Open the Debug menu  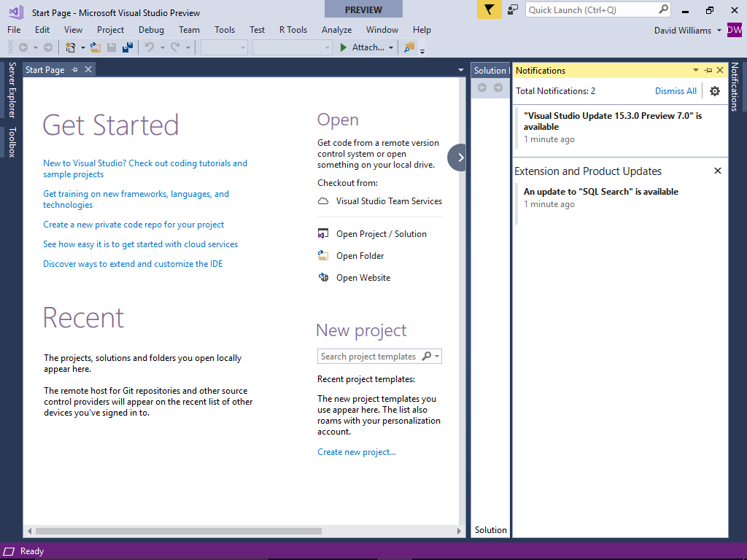click(x=151, y=30)
